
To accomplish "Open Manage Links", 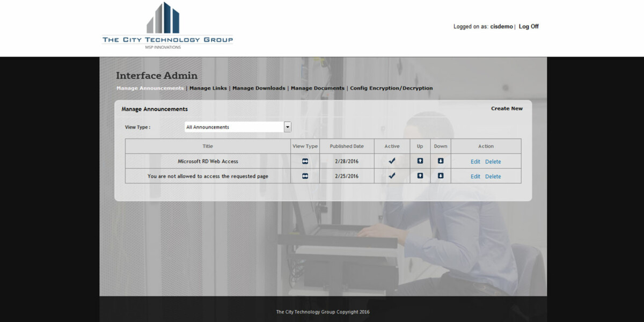I will 208,88.
